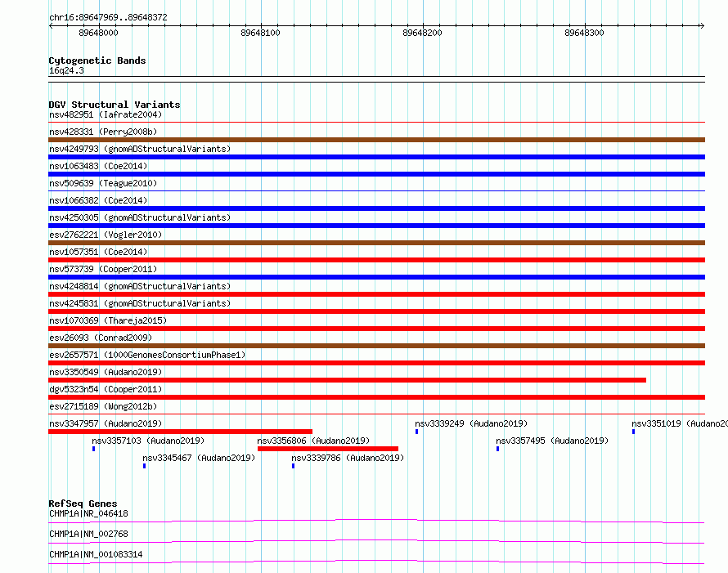
Task: Click the DGV Structural Variants track title
Action: click(115, 105)
